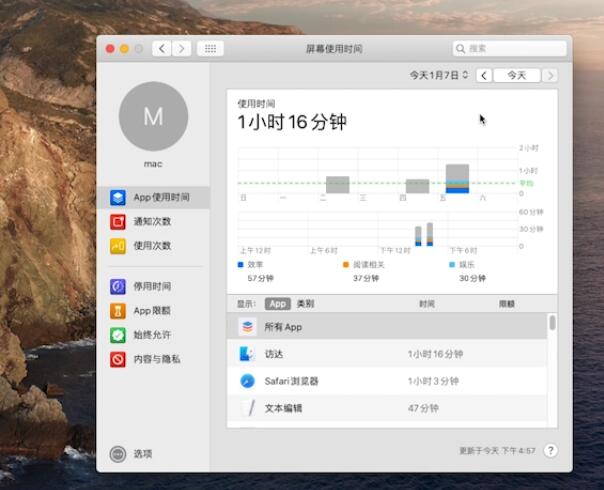The width and height of the screenshot is (604, 490).
Task: Click the 57分钟 效率 value
Action: (260, 278)
